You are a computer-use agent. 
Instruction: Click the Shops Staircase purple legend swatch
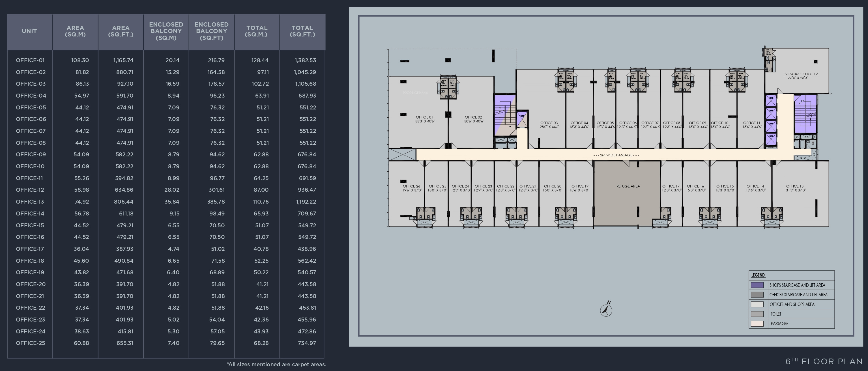757,285
